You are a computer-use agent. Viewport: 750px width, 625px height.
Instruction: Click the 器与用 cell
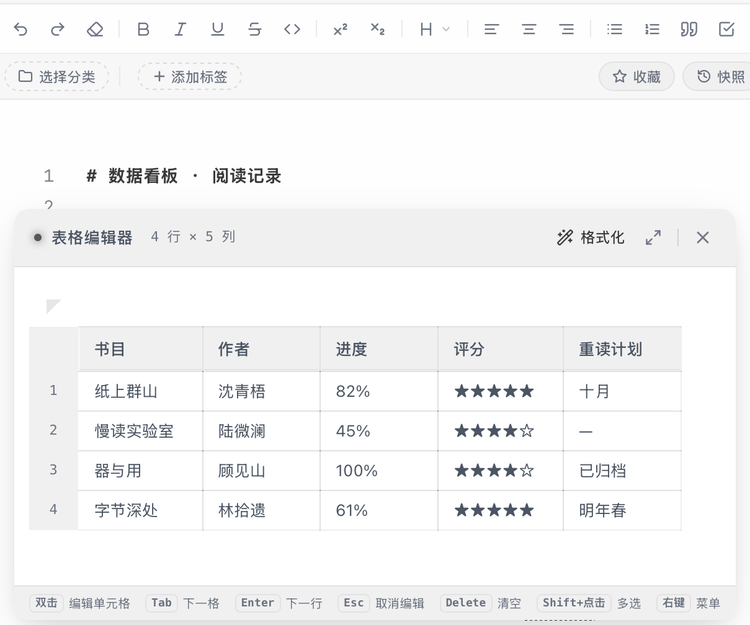(x=140, y=471)
